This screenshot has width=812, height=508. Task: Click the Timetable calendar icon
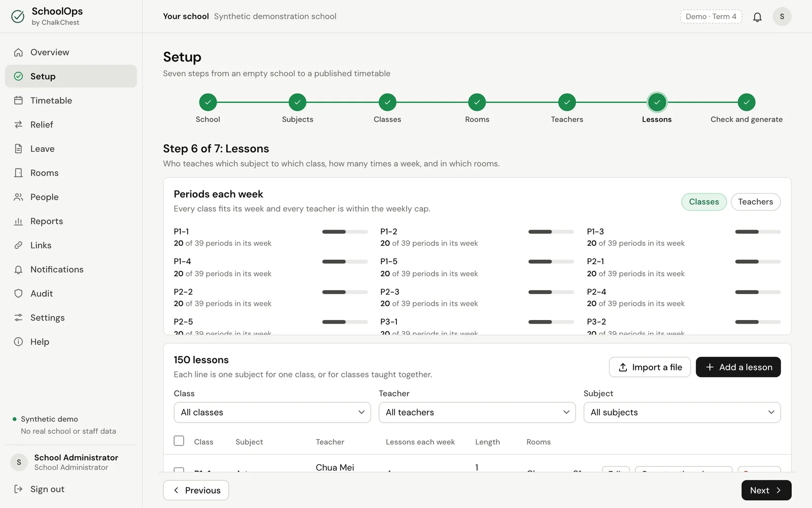point(18,101)
